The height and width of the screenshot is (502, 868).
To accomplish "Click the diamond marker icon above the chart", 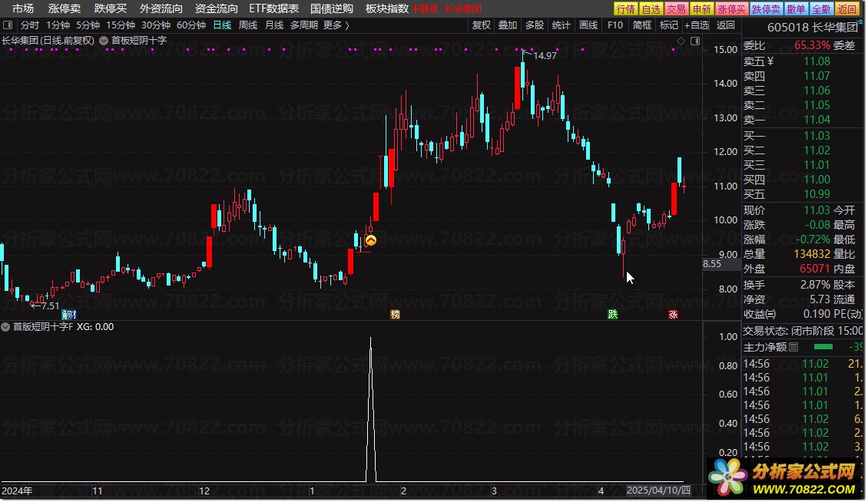I will [681, 41].
